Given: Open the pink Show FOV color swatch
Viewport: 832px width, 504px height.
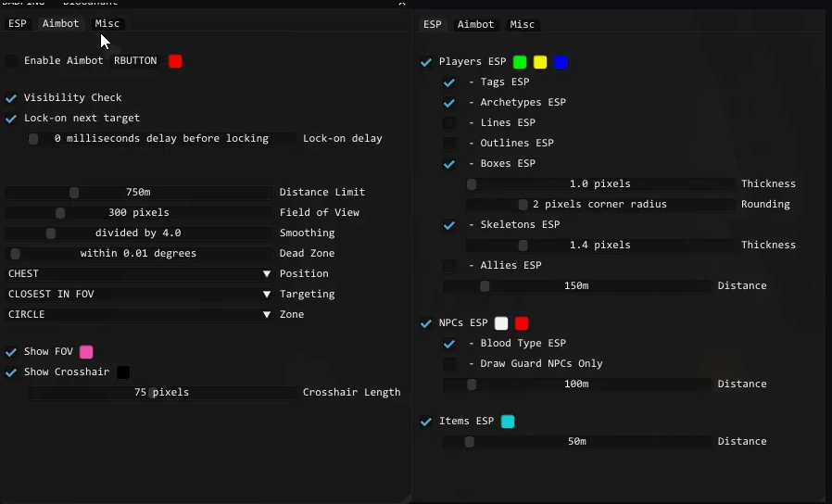Looking at the screenshot, I should click(86, 352).
